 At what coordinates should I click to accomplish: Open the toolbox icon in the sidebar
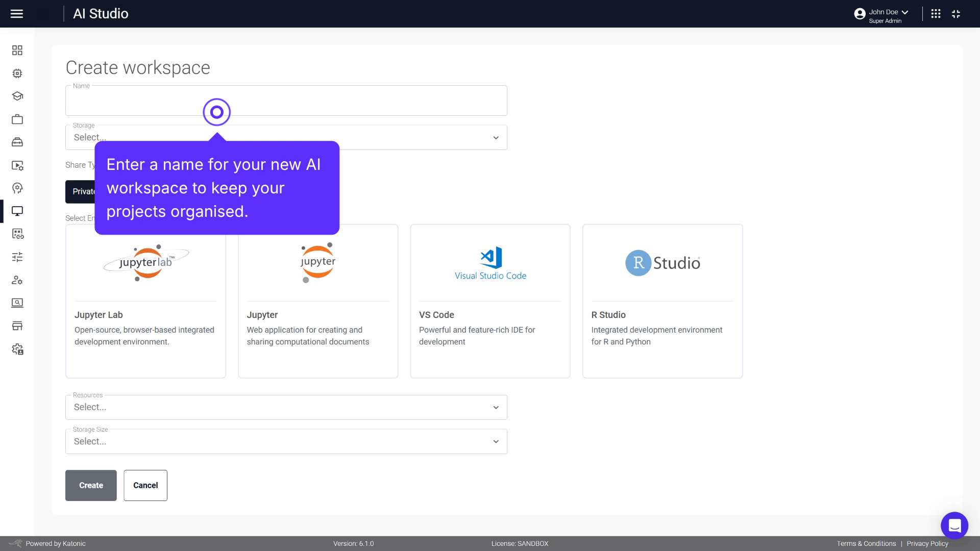pyautogui.click(x=17, y=141)
